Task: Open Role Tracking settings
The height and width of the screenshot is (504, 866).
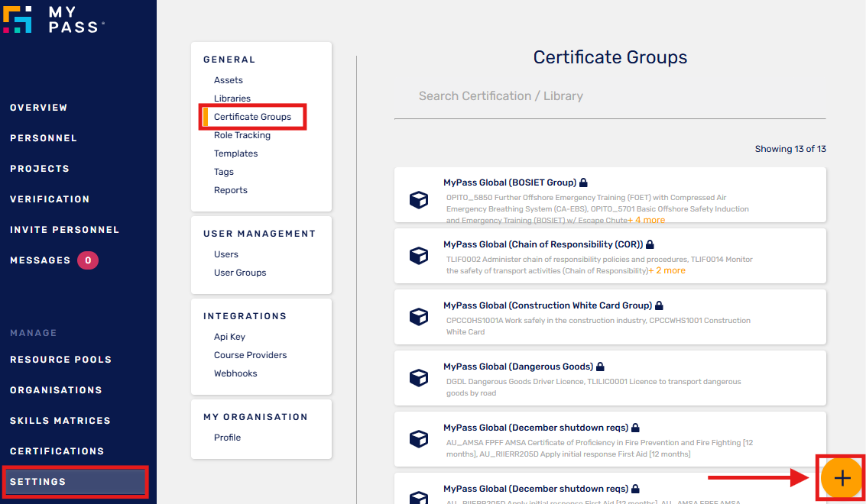Action: [x=242, y=135]
